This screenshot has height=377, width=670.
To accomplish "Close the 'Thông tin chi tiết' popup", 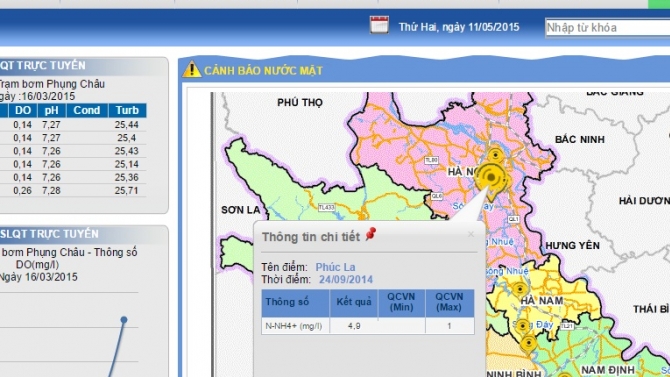I will [471, 234].
